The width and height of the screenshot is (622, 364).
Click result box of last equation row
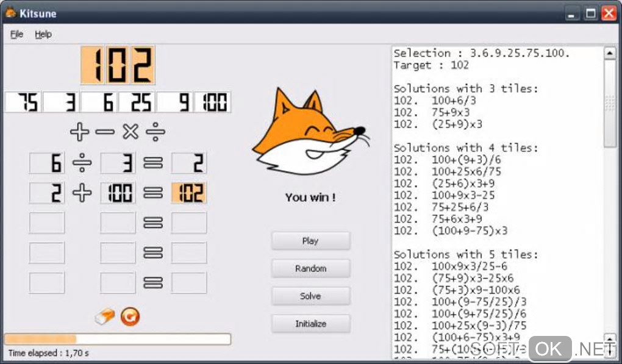click(189, 283)
